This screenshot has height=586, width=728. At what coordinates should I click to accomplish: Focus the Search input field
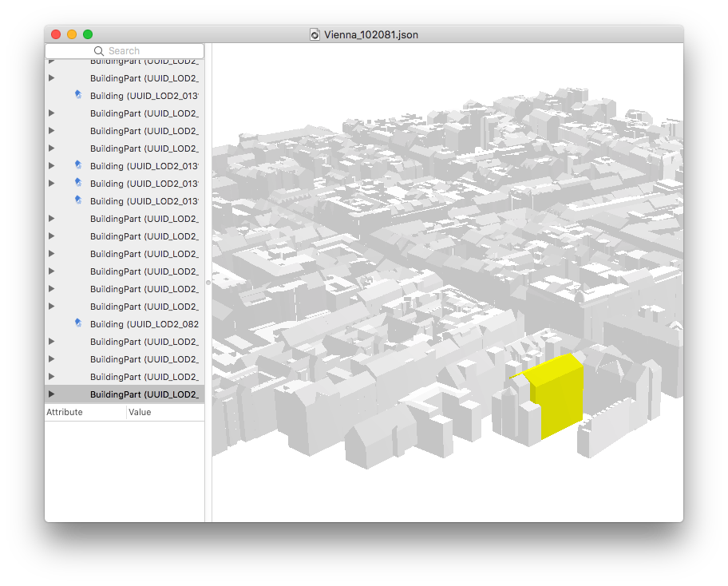click(136, 51)
